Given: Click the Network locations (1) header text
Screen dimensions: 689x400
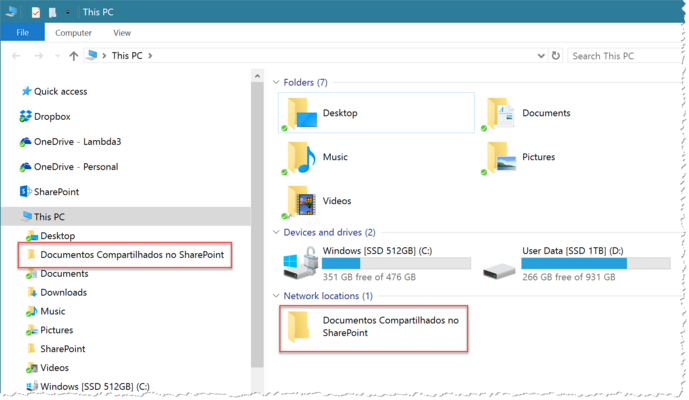Looking at the screenshot, I should tap(328, 296).
